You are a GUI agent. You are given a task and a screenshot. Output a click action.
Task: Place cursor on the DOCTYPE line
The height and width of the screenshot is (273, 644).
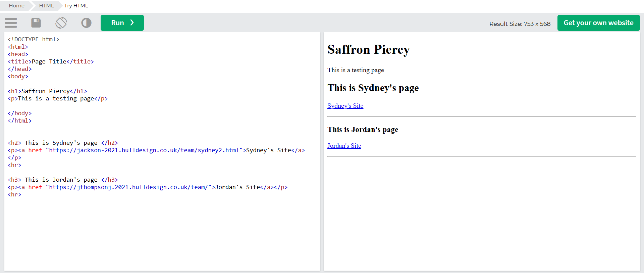[x=34, y=39]
